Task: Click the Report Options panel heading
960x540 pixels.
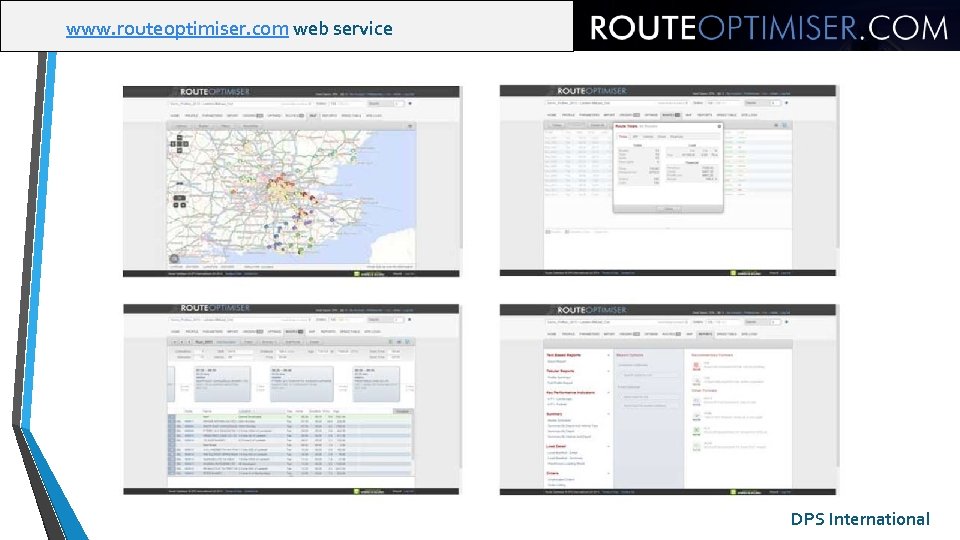Action: (x=629, y=355)
